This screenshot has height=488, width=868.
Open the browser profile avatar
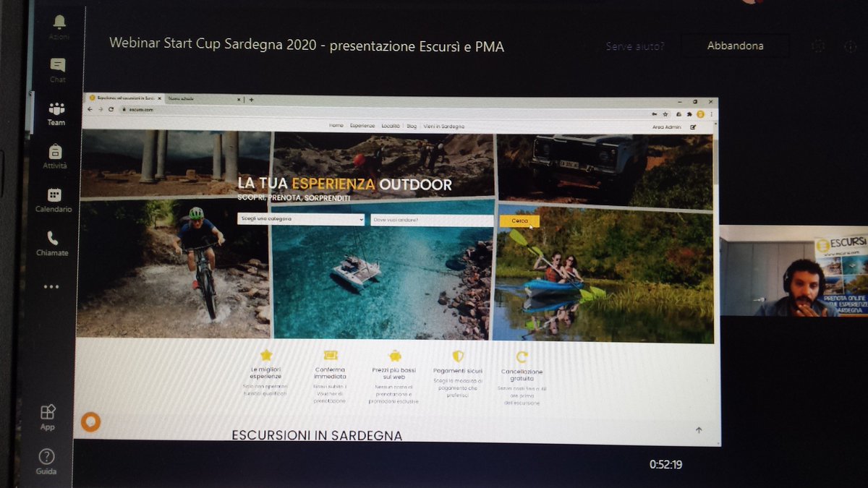tap(700, 114)
